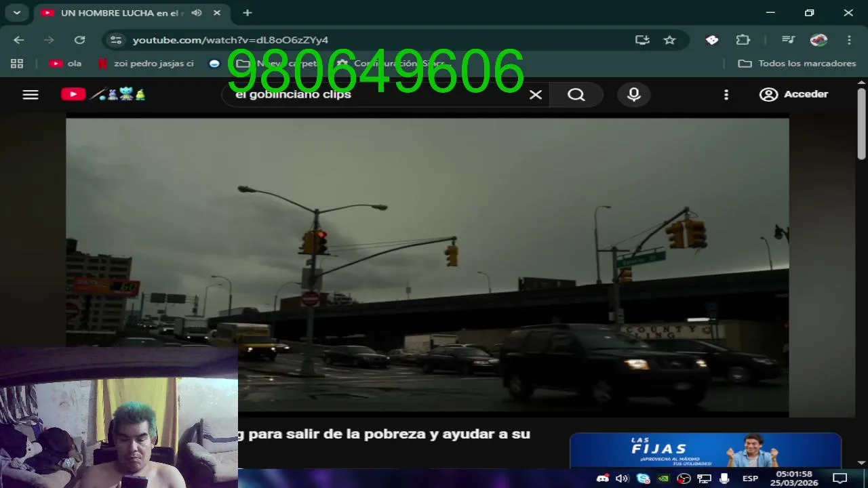Open the network tray icon
Screen dimensions: 868x488
click(704, 479)
